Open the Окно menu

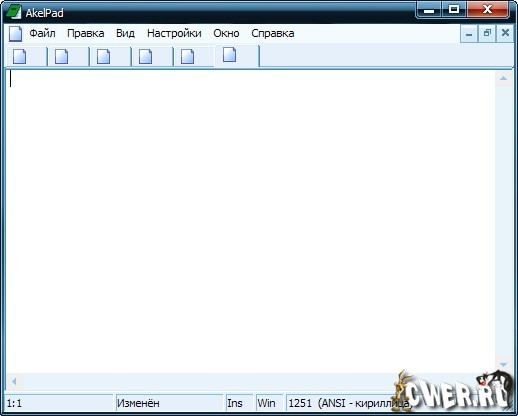226,33
